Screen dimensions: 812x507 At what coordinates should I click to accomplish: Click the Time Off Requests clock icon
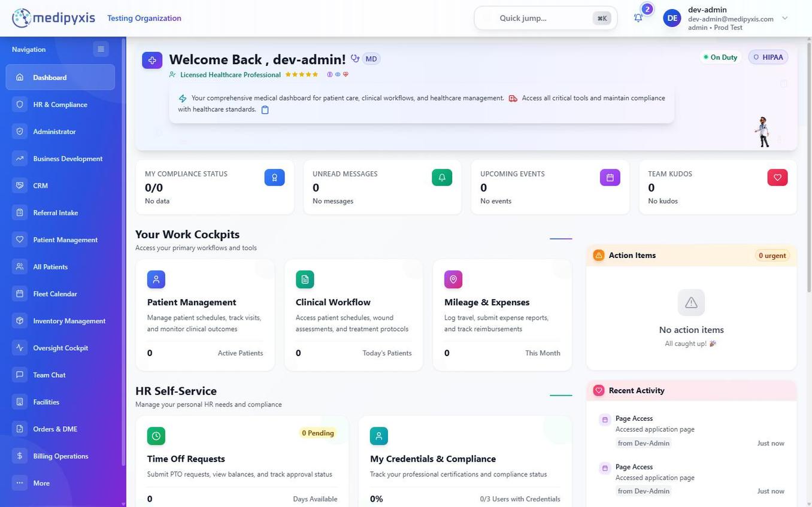(156, 436)
